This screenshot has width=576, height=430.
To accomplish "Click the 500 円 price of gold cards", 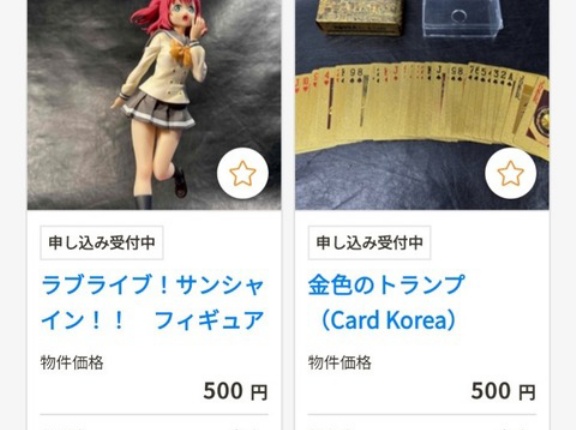I will 503,391.
